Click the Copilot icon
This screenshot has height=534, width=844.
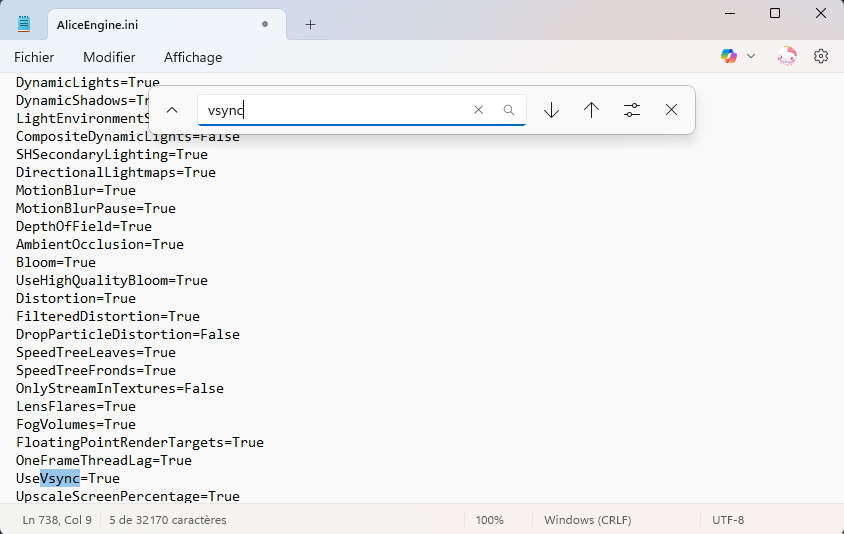729,56
